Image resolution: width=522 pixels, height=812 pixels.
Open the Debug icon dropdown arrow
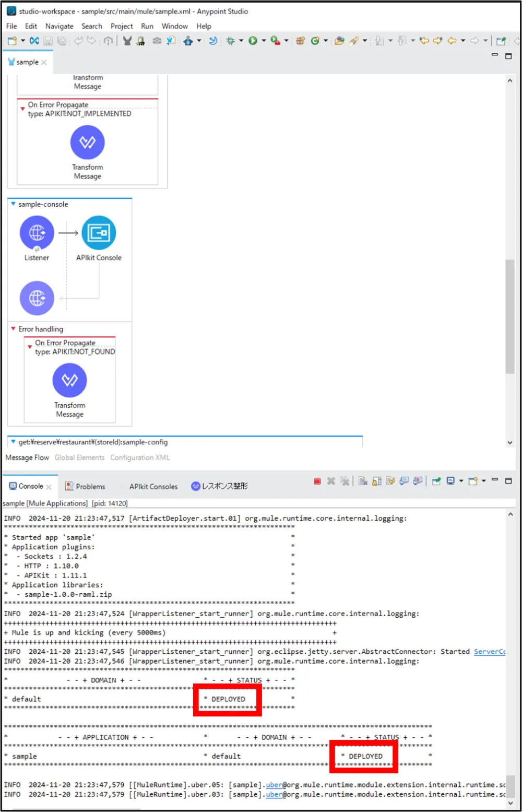coord(241,41)
